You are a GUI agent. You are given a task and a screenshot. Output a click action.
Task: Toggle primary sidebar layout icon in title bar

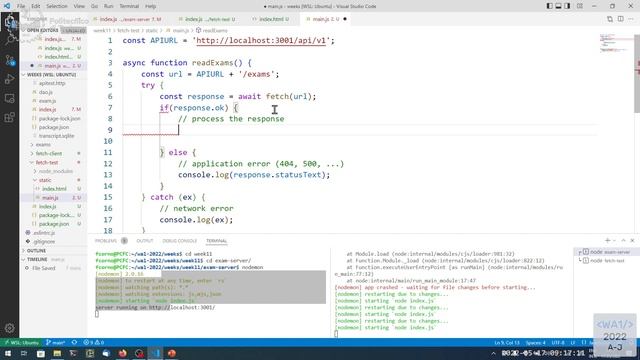pyautogui.click(x=549, y=6)
